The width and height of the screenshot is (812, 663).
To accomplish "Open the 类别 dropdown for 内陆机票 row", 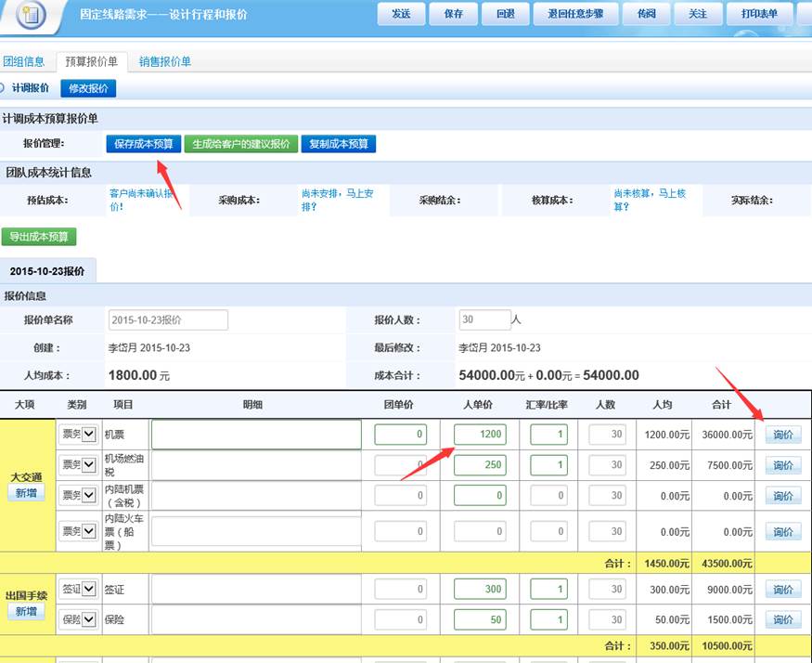I will tap(78, 495).
